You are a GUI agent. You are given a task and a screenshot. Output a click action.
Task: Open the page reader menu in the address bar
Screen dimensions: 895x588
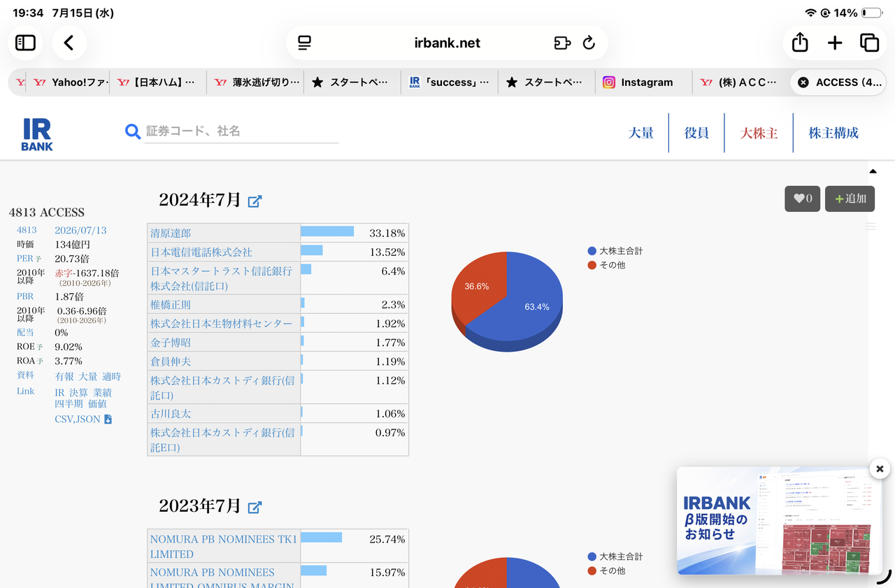point(304,43)
